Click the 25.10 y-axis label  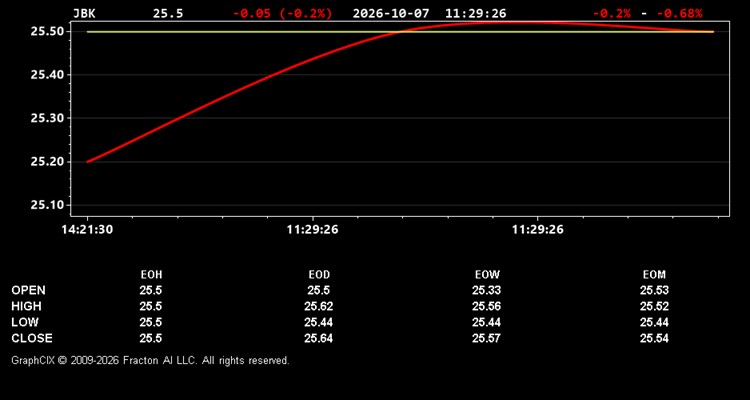48,205
